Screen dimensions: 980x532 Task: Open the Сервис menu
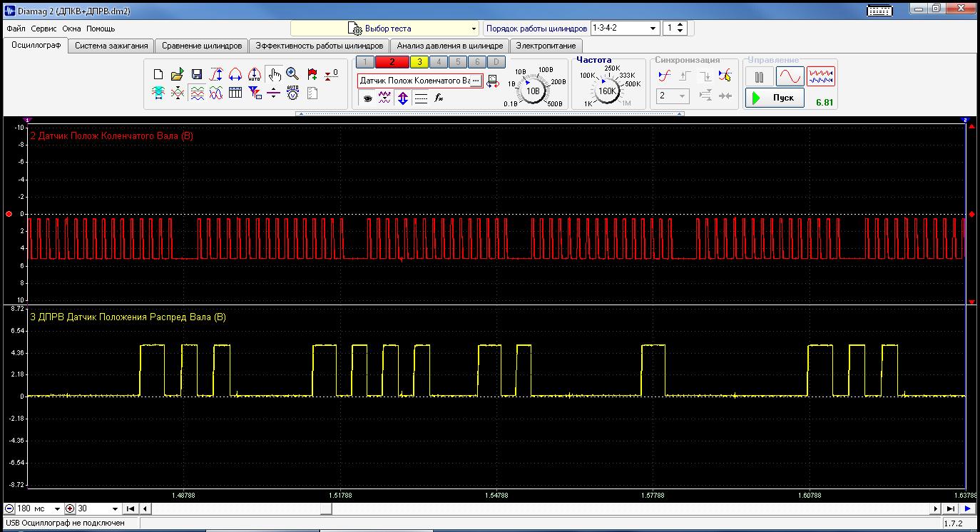pyautogui.click(x=44, y=29)
